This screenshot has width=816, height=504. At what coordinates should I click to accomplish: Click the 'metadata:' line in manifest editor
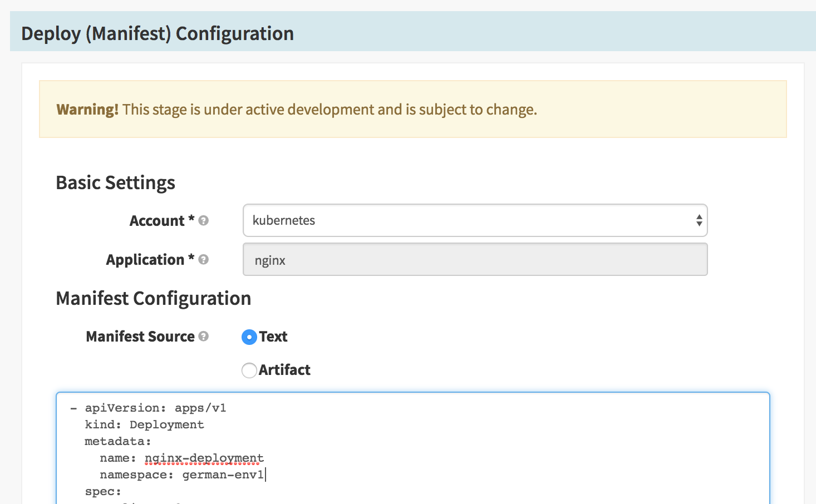(x=117, y=442)
